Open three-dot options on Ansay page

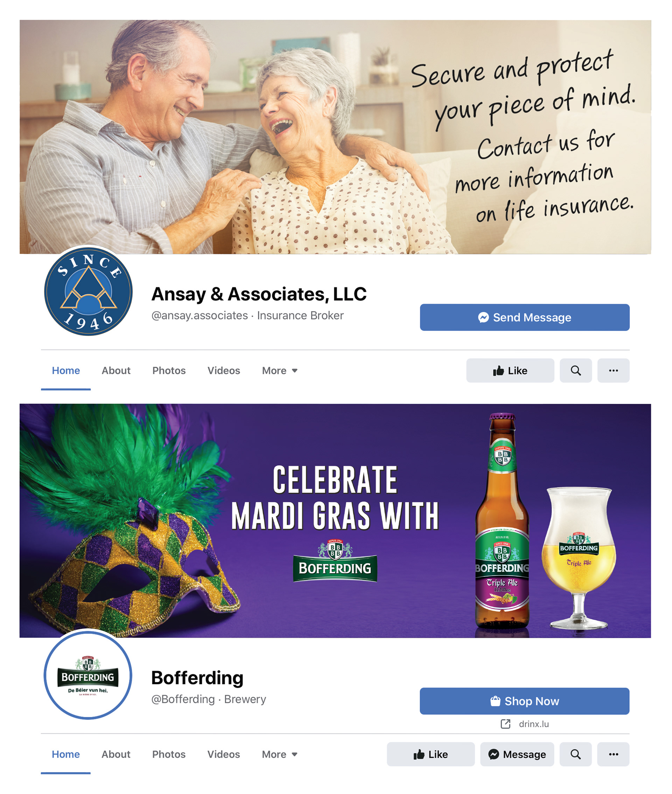[613, 371]
